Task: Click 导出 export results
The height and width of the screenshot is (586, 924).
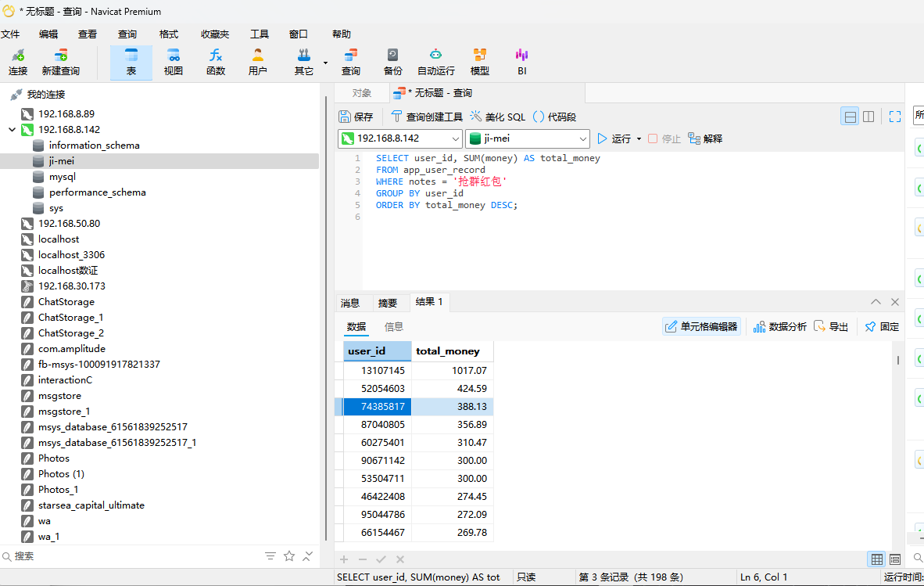Action: pos(831,326)
